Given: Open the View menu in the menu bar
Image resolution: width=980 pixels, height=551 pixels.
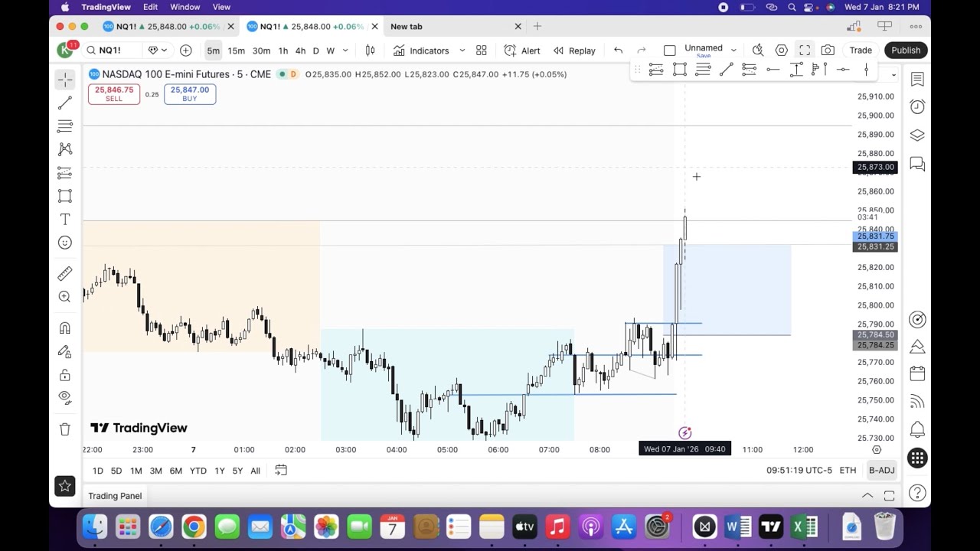Looking at the screenshot, I should click(x=221, y=7).
